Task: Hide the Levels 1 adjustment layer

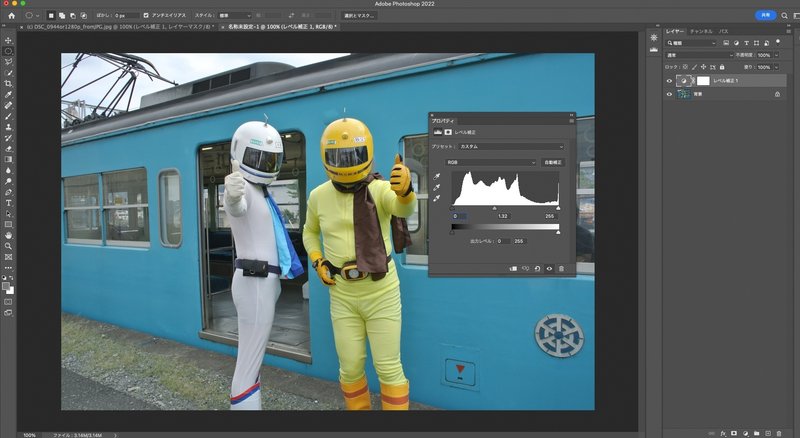Action: (x=669, y=81)
